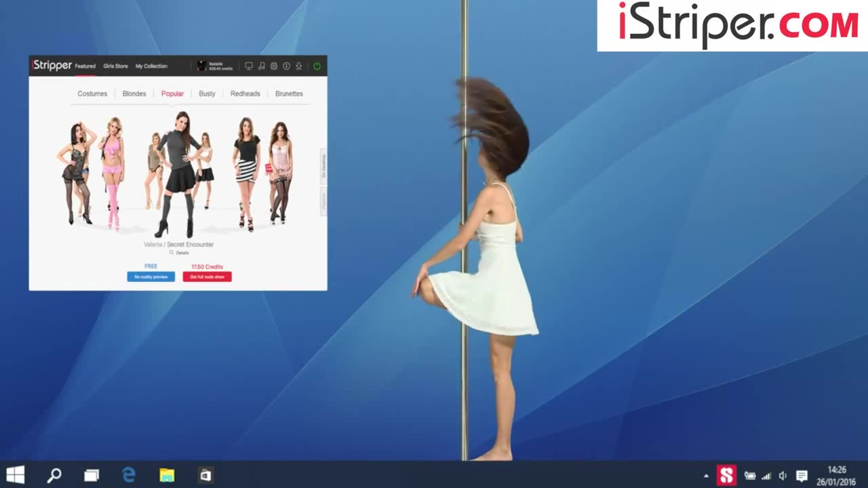
Task: Open File Explorer from taskbar
Action: pyautogui.click(x=167, y=475)
